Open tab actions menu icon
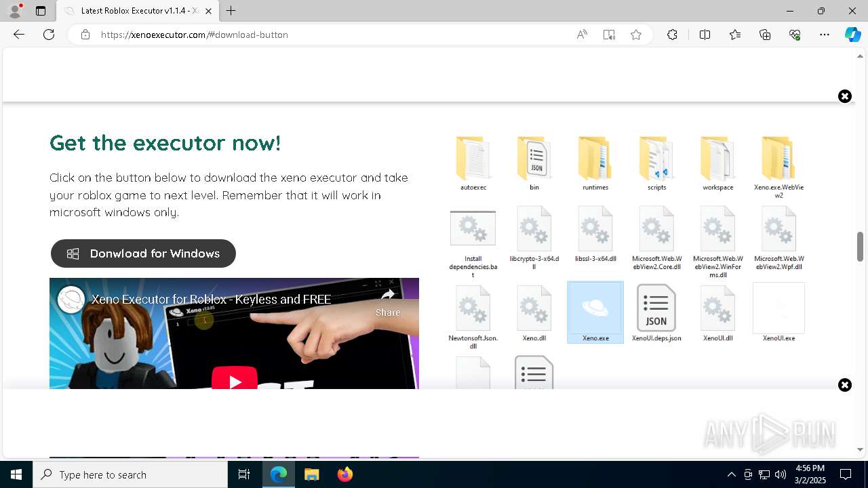The image size is (868, 488). (x=41, y=11)
